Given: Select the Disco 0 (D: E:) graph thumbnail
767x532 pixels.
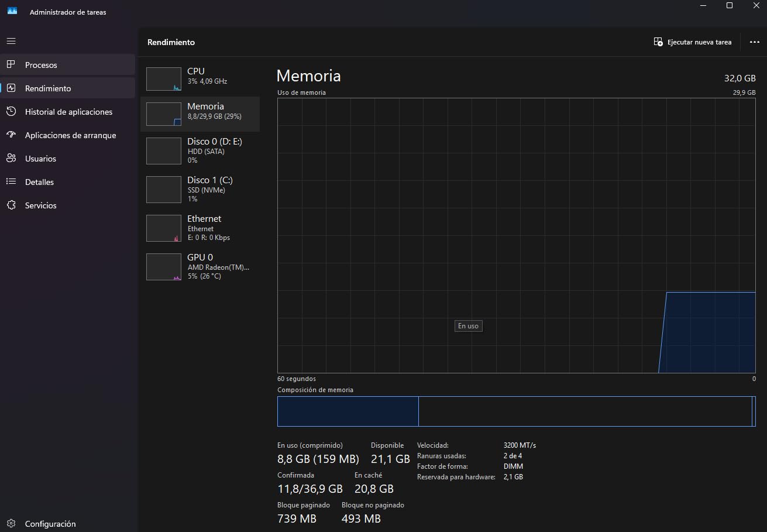Looking at the screenshot, I should [164, 151].
